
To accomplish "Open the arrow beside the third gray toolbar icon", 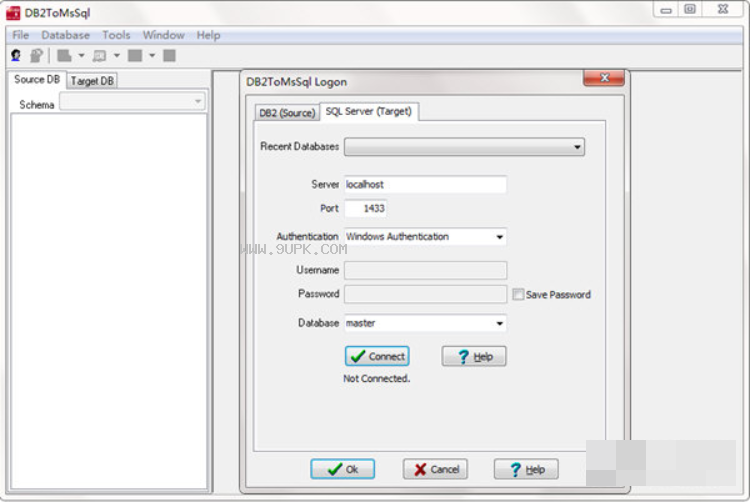I will 152,56.
